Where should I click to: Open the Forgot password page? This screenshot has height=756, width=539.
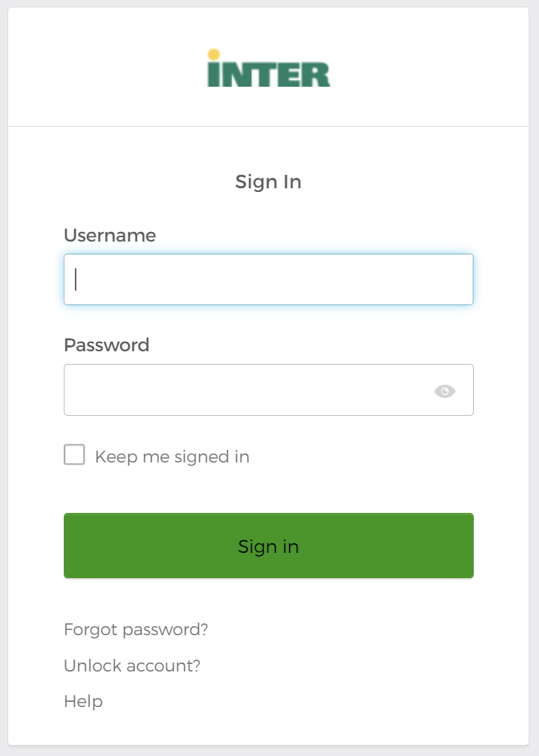[x=135, y=629]
